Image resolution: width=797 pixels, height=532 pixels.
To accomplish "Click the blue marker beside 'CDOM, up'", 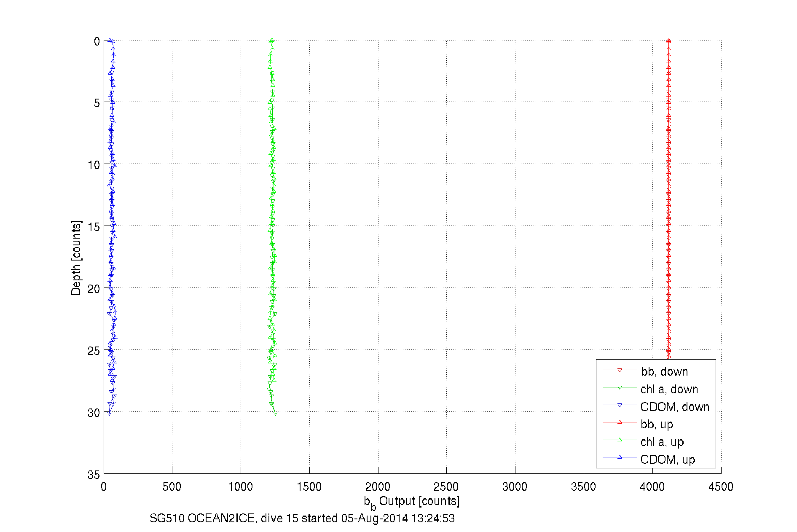I will point(620,457).
